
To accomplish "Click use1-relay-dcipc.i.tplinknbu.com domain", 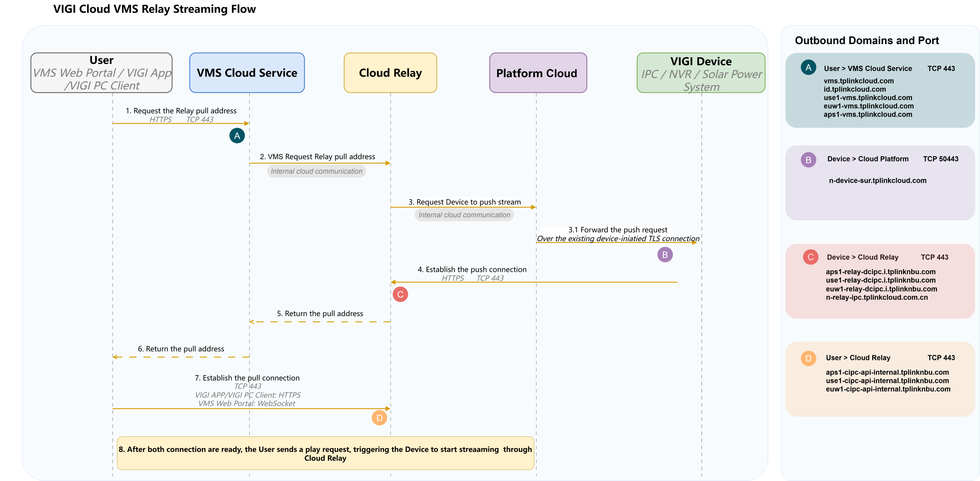I will [x=880, y=280].
